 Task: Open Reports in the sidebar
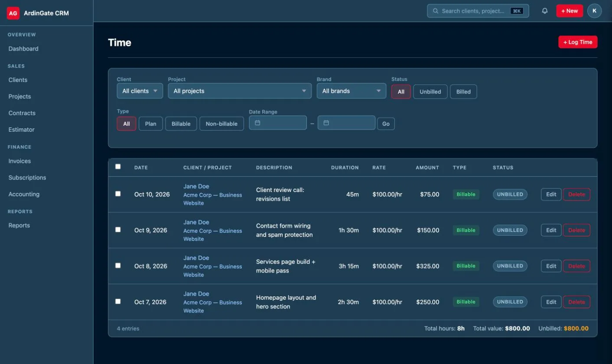(x=19, y=225)
